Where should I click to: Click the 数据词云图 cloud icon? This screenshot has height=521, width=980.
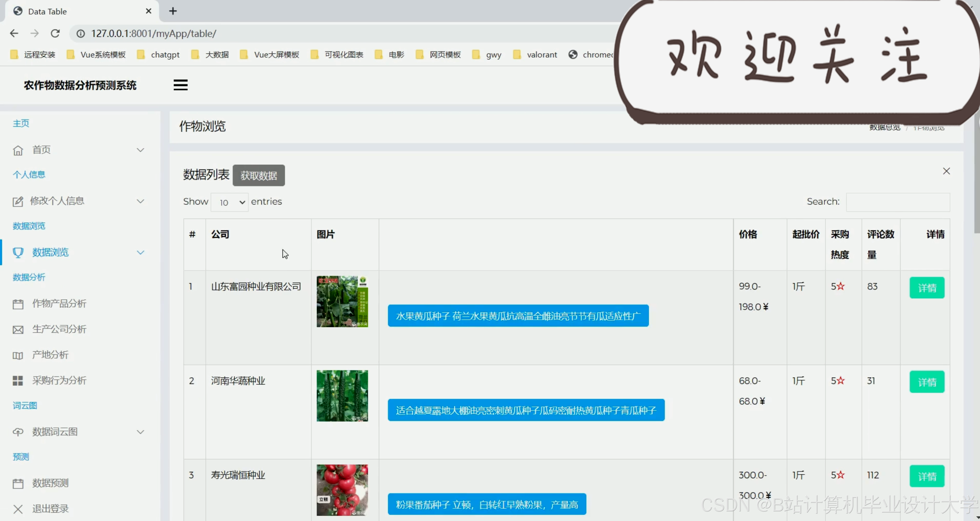click(18, 432)
